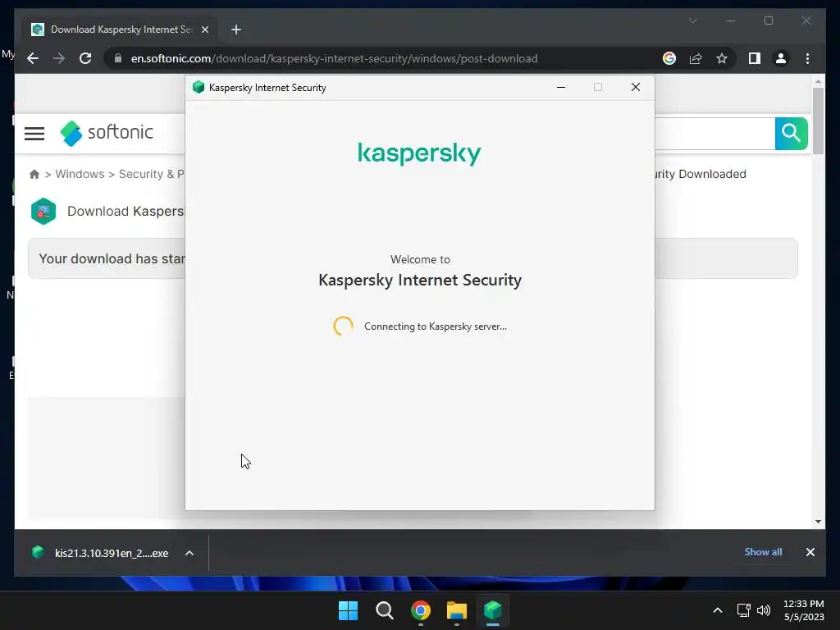Viewport: 840px width, 630px height.
Task: Open the Security & P... breadcrumb link
Action: pos(152,174)
